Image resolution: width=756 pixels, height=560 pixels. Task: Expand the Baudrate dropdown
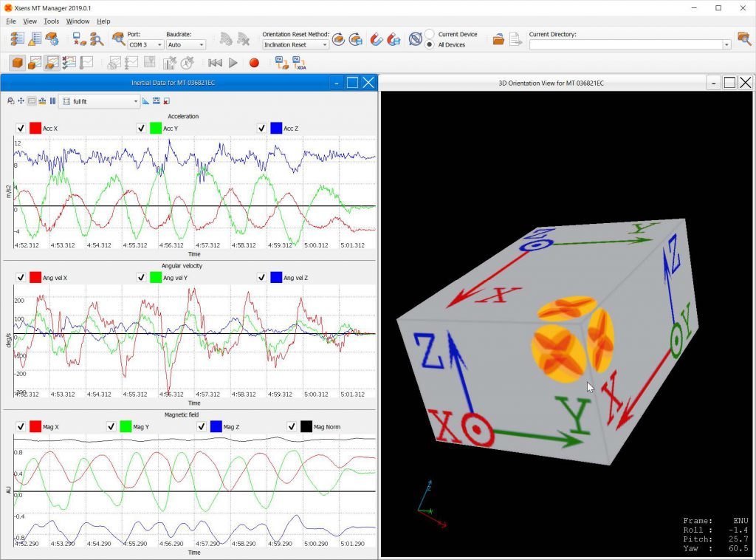click(x=185, y=45)
